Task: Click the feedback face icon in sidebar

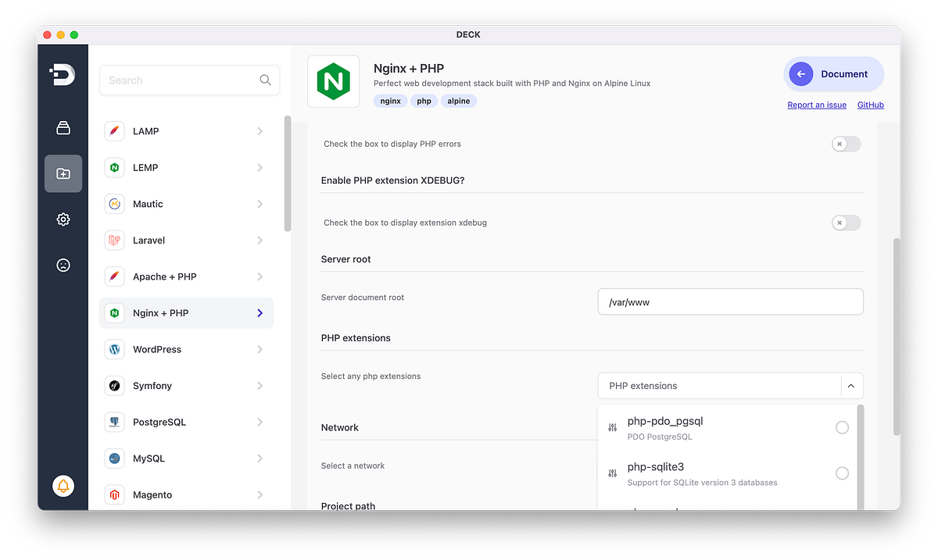Action: coord(63,265)
